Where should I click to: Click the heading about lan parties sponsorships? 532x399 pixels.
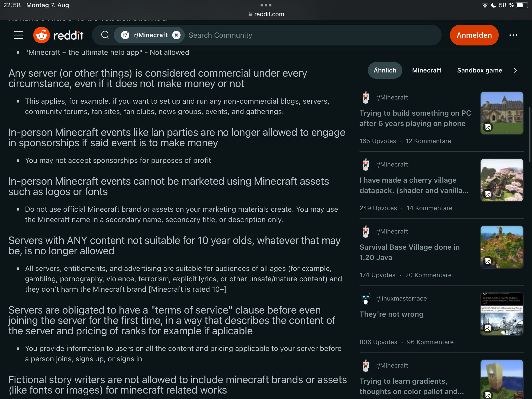pos(177,138)
